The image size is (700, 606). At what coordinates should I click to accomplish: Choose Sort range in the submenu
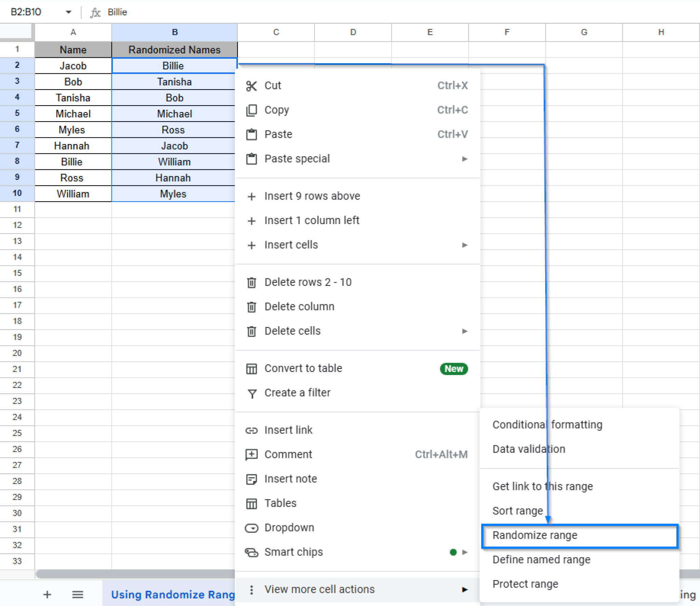click(x=517, y=511)
